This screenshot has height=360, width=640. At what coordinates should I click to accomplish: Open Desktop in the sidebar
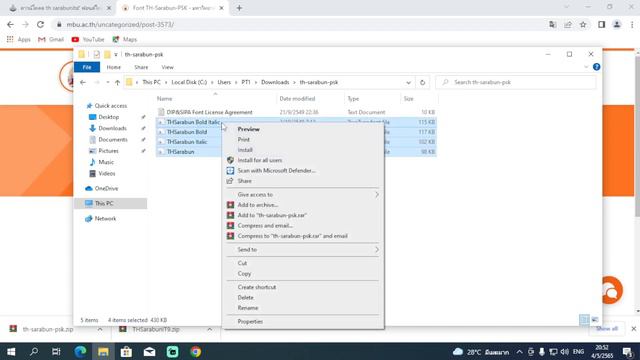point(109,117)
